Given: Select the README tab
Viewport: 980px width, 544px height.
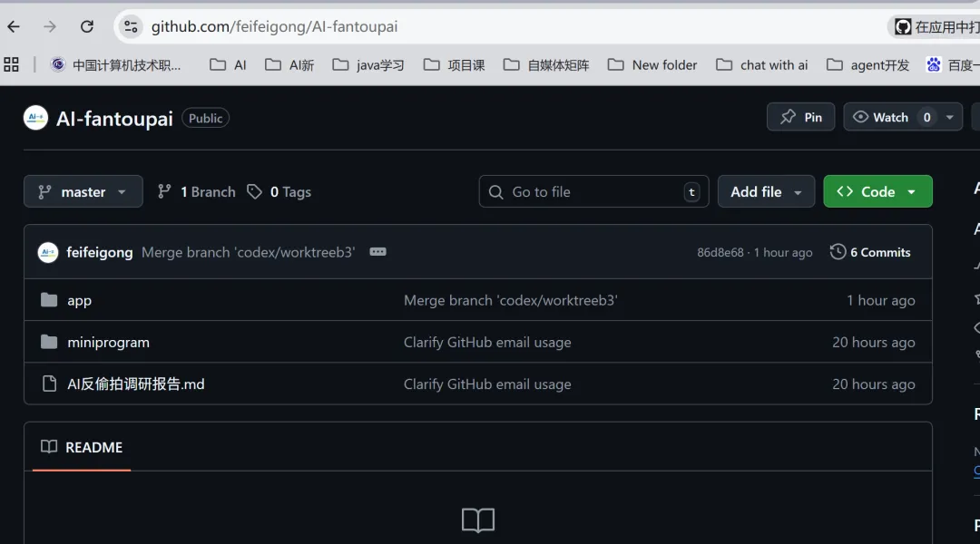Looking at the screenshot, I should point(82,447).
